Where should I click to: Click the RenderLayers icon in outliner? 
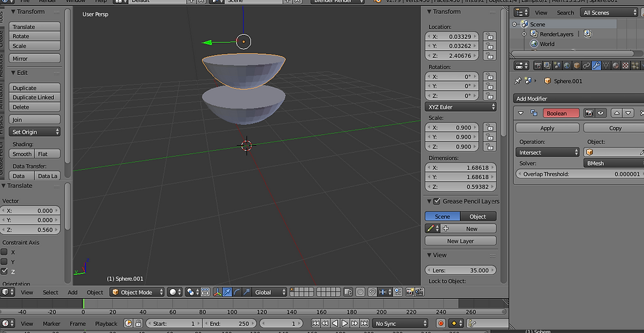pos(534,34)
